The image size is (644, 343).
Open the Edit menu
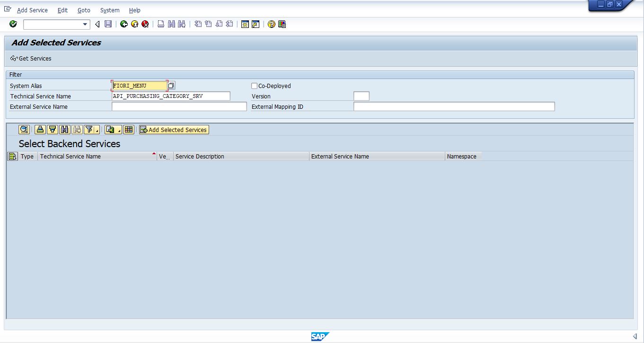[x=62, y=10]
